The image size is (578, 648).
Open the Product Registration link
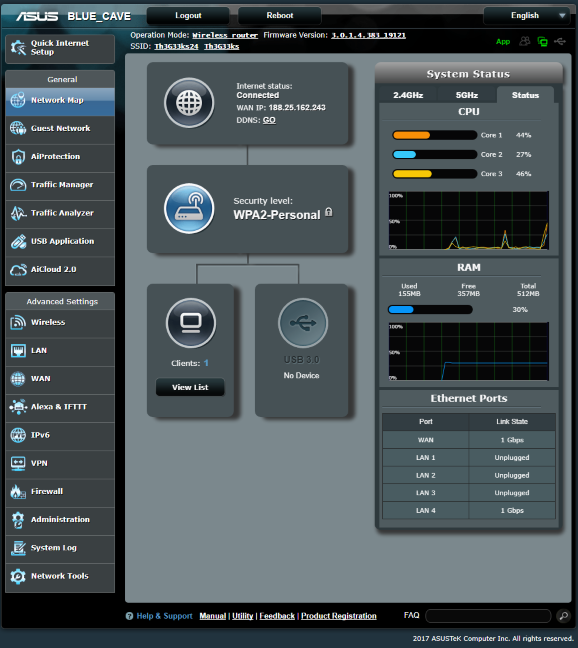pyautogui.click(x=339, y=616)
